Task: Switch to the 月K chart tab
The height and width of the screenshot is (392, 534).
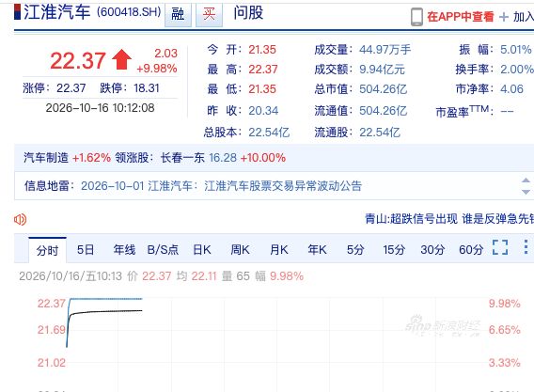Action: [x=279, y=250]
